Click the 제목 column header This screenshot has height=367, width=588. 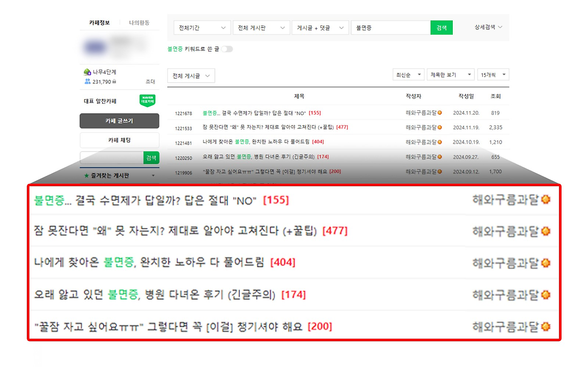coord(299,96)
